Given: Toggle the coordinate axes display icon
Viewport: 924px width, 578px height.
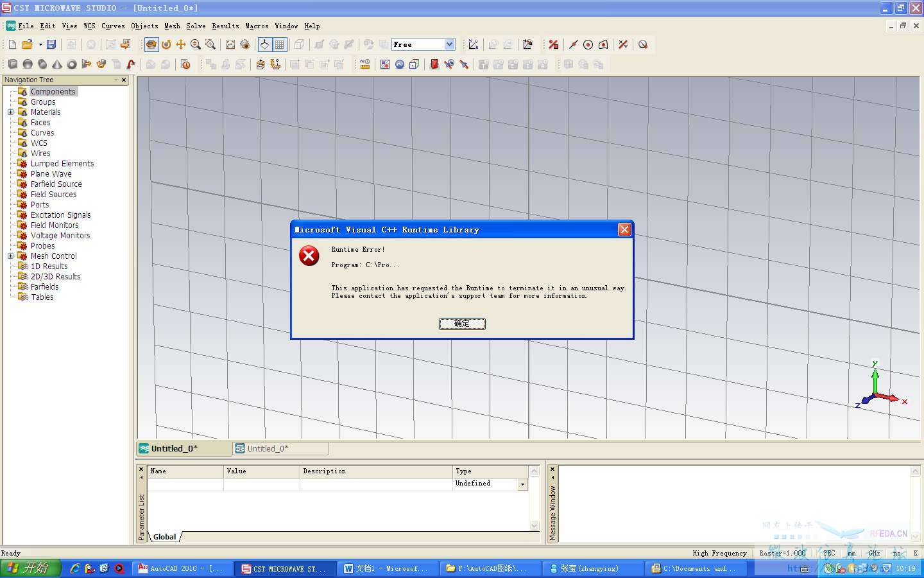Looking at the screenshot, I should (x=264, y=44).
